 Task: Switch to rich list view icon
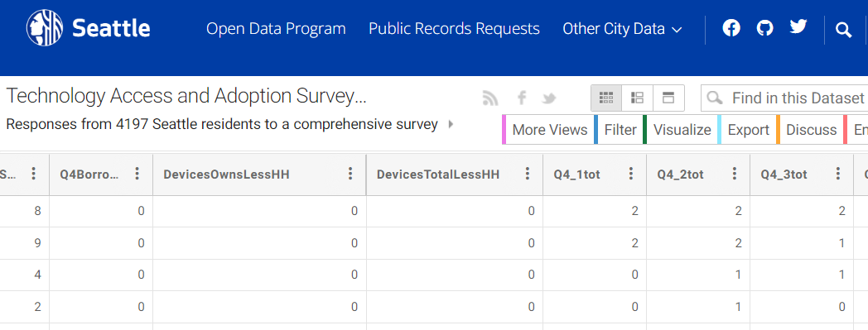click(x=637, y=98)
